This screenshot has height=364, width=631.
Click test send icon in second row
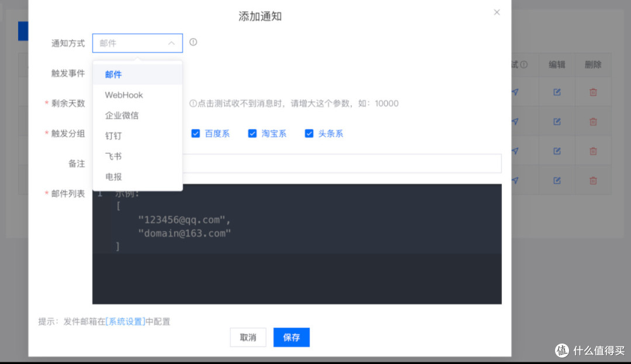pos(515,122)
